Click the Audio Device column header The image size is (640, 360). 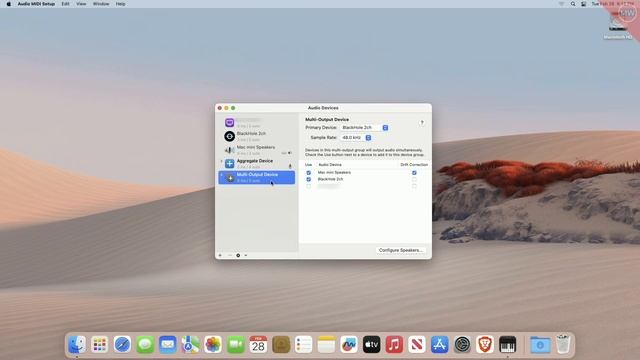point(330,164)
